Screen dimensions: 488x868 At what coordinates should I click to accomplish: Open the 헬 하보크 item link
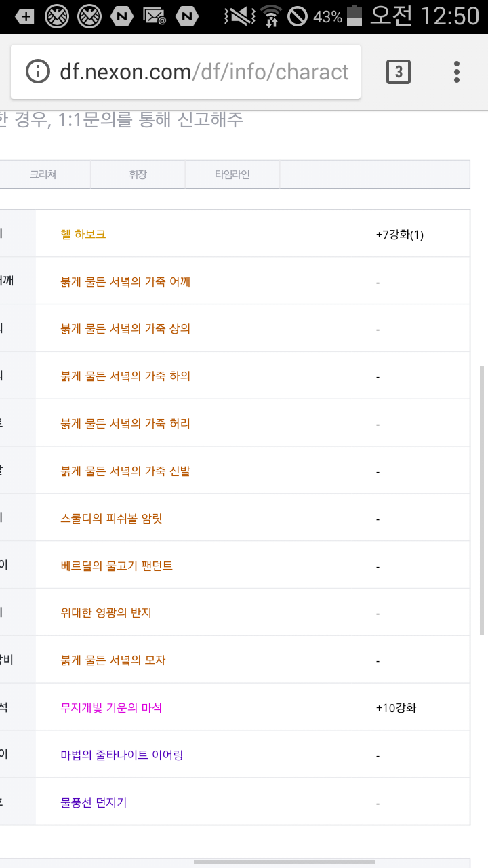point(83,234)
